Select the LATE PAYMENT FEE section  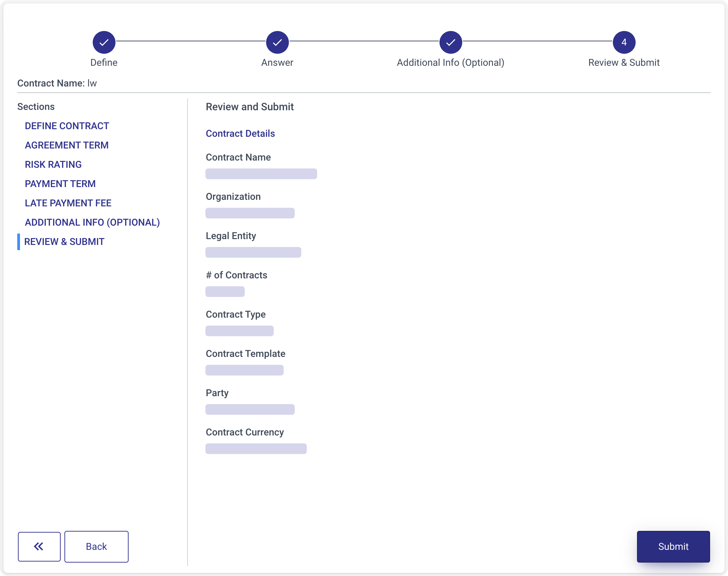(68, 203)
